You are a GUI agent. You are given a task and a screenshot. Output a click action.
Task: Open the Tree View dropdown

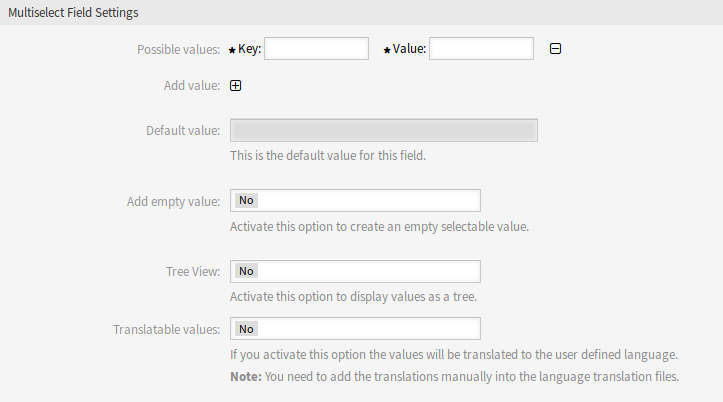coord(355,272)
